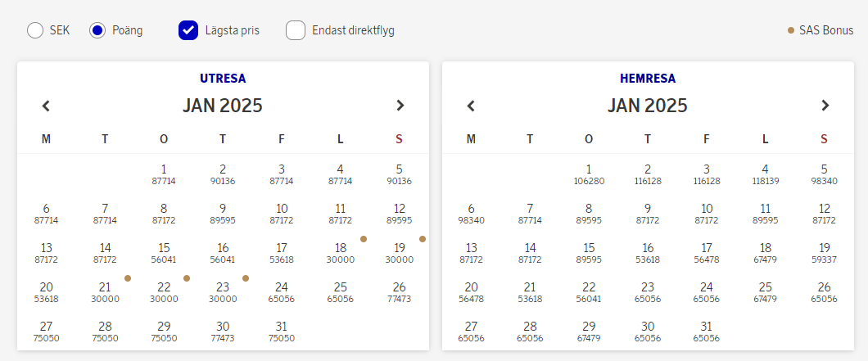Select January 19 departure with SAS Bonus

[x=400, y=252]
